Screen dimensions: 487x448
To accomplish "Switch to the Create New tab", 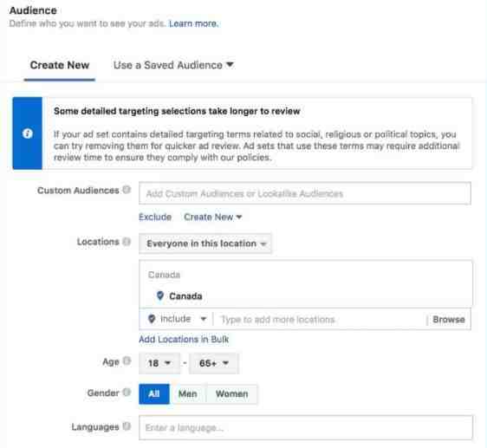I will [60, 65].
